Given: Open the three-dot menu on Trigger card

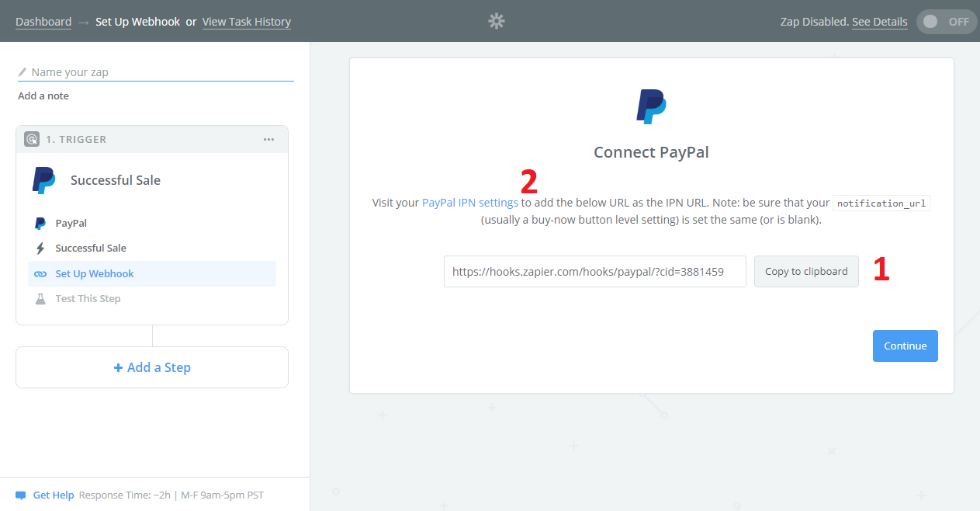Looking at the screenshot, I should pos(268,139).
